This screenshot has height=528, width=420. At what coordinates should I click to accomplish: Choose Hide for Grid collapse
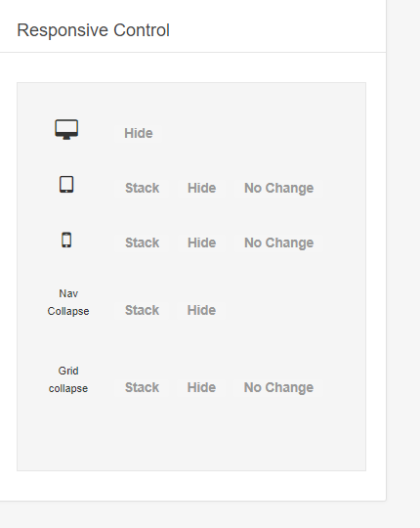click(x=201, y=387)
